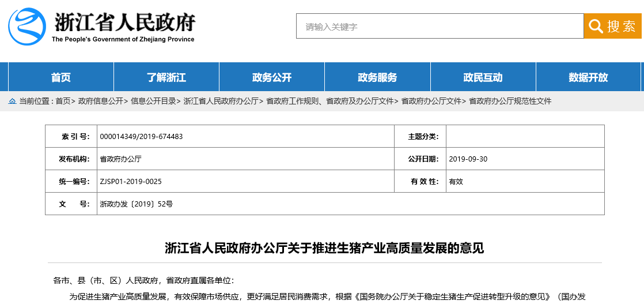Open the 政民互动 navigation tab
644x304 pixels.
point(483,77)
